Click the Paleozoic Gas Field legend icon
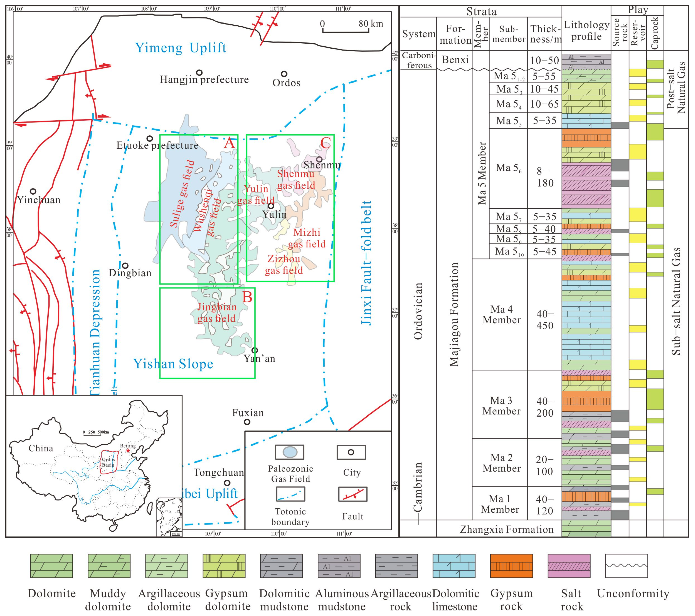This screenshot has height=616, width=695. point(290,452)
